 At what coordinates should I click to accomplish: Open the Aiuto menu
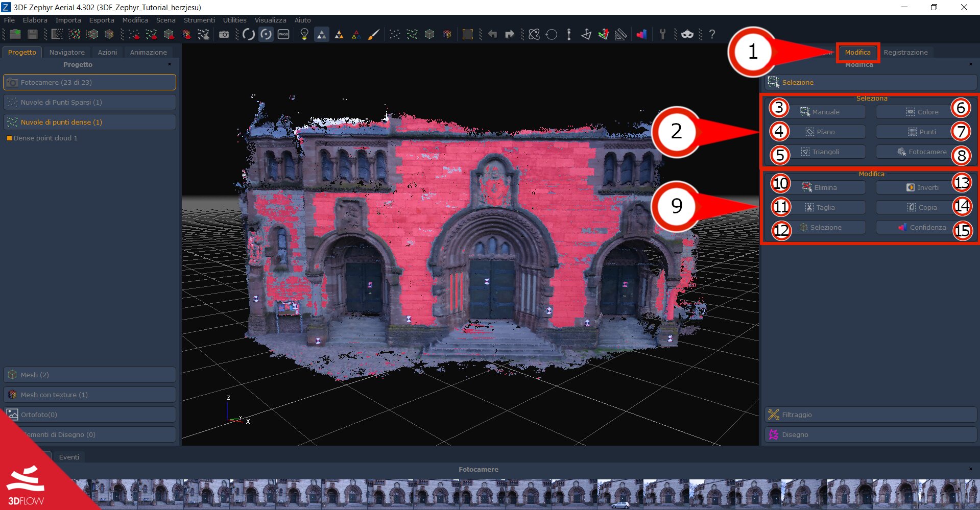(303, 20)
